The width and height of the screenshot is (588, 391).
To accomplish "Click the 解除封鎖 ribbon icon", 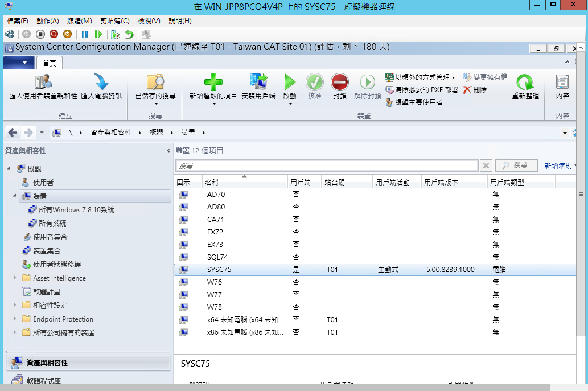I will pyautogui.click(x=368, y=82).
